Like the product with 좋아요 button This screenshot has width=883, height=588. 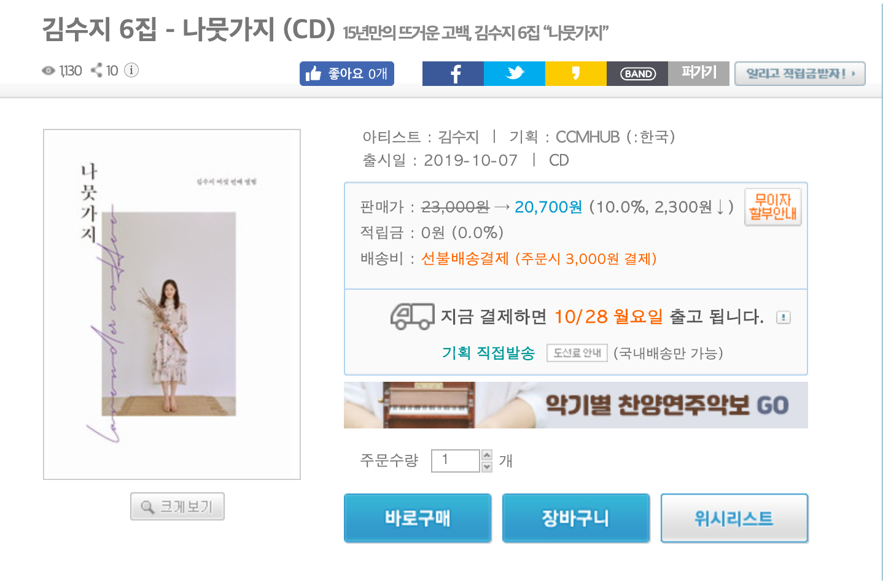coord(347,74)
